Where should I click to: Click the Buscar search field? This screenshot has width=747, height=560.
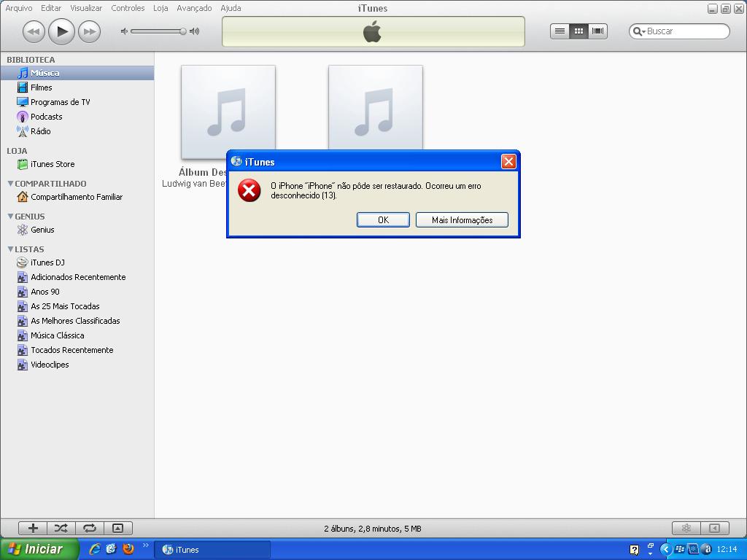click(x=679, y=31)
